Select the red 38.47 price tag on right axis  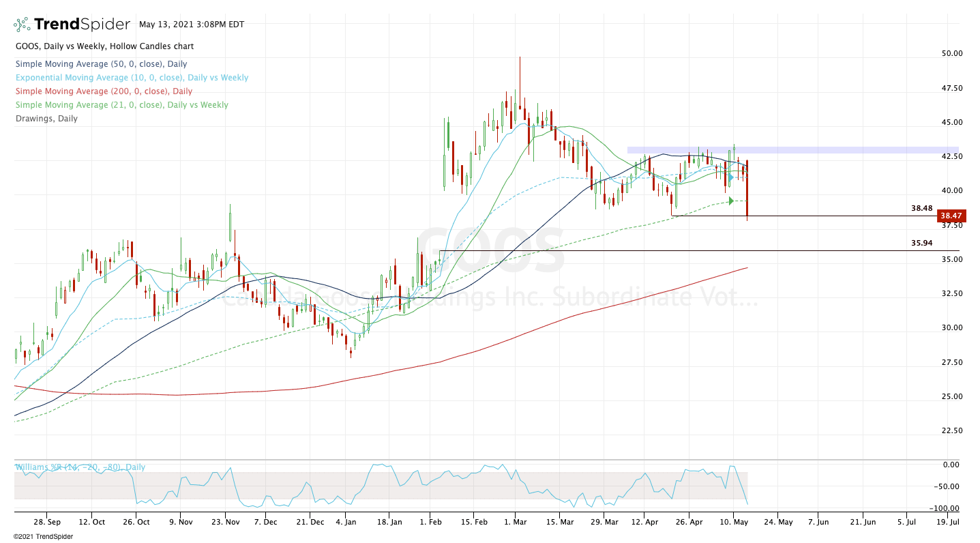click(953, 216)
